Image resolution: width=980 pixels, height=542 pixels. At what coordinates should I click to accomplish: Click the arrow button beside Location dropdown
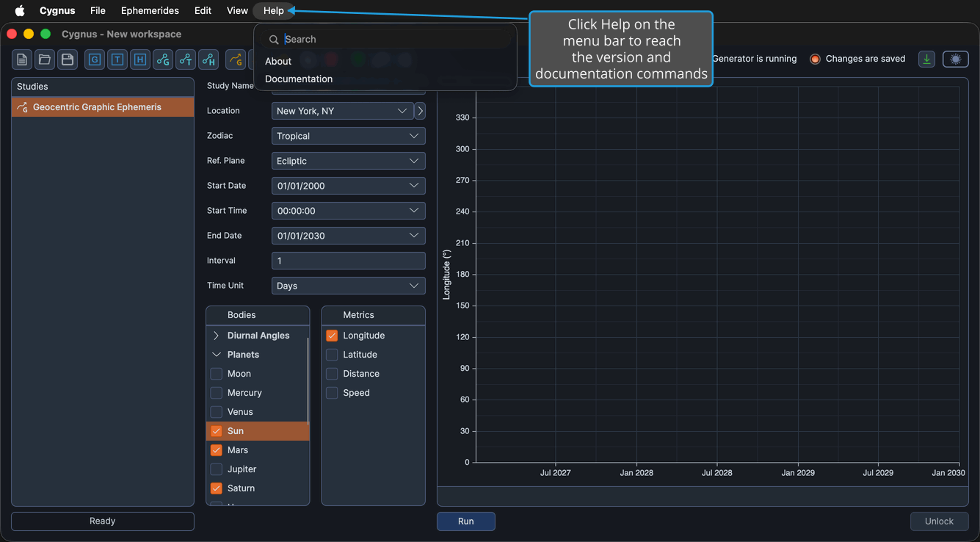[420, 111]
